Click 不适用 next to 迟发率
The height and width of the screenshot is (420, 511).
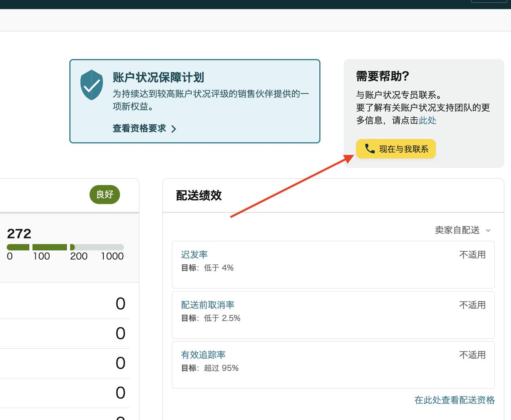click(472, 254)
